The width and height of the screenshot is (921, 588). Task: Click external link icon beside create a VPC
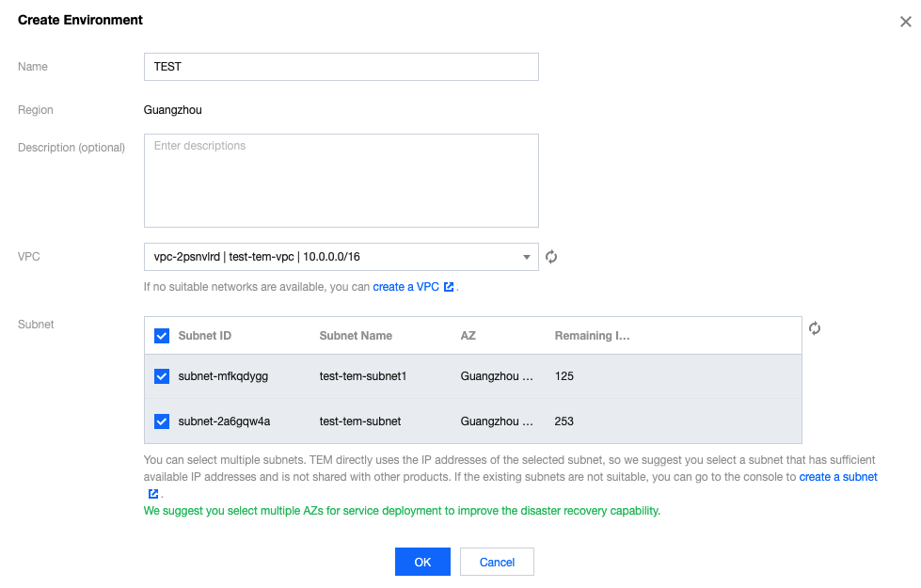(x=449, y=287)
